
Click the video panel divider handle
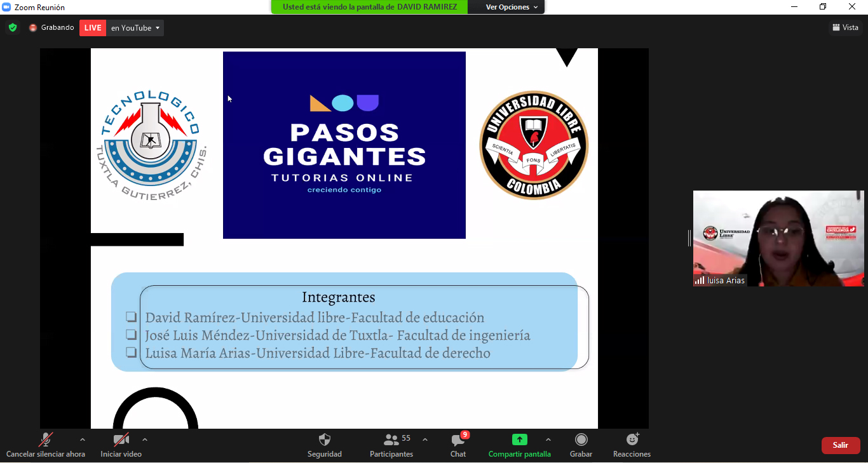click(x=689, y=238)
